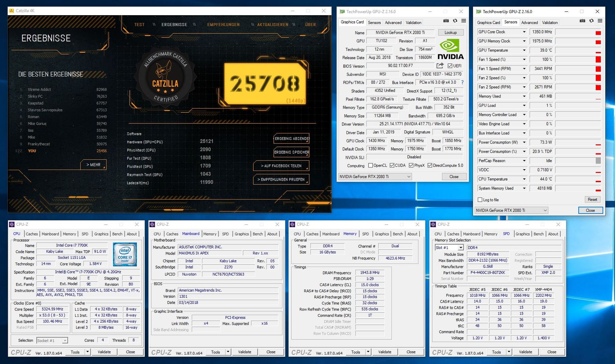Click the refresh icon in GPU-Z Sensors window
The image size is (615, 364).
pos(591,21)
